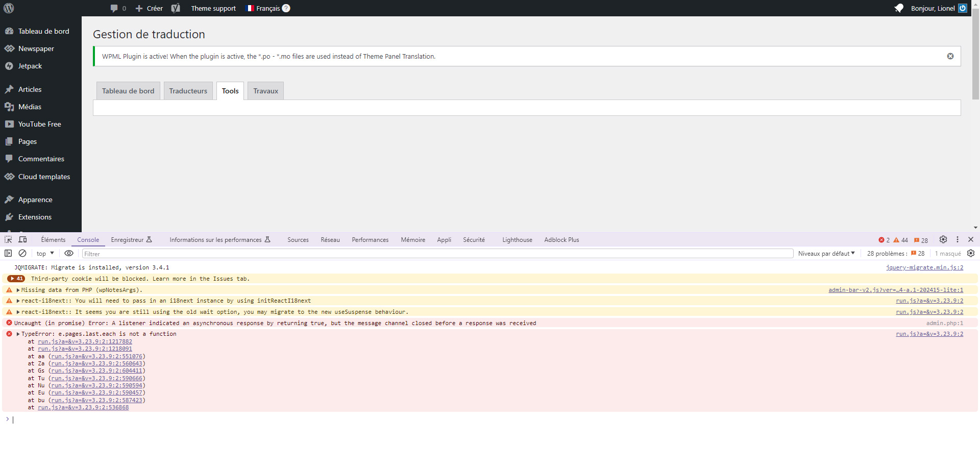Viewport: 980px width, 469px height.
Task: Switch to the Tableau de bord translation tab
Action: point(128,91)
